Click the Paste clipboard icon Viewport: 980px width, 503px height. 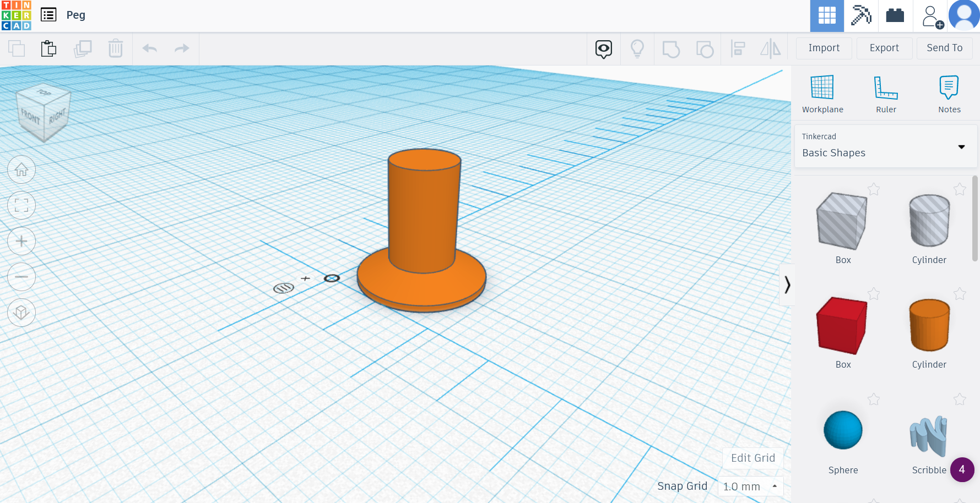point(49,48)
